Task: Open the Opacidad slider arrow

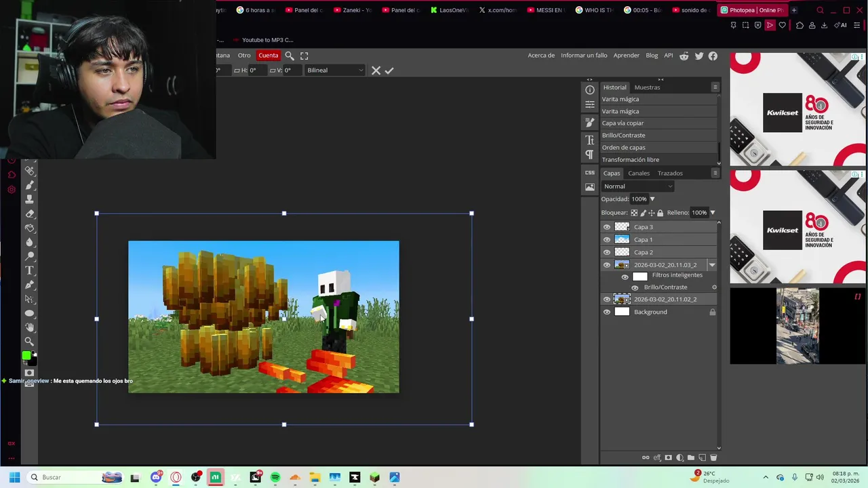Action: tap(652, 199)
